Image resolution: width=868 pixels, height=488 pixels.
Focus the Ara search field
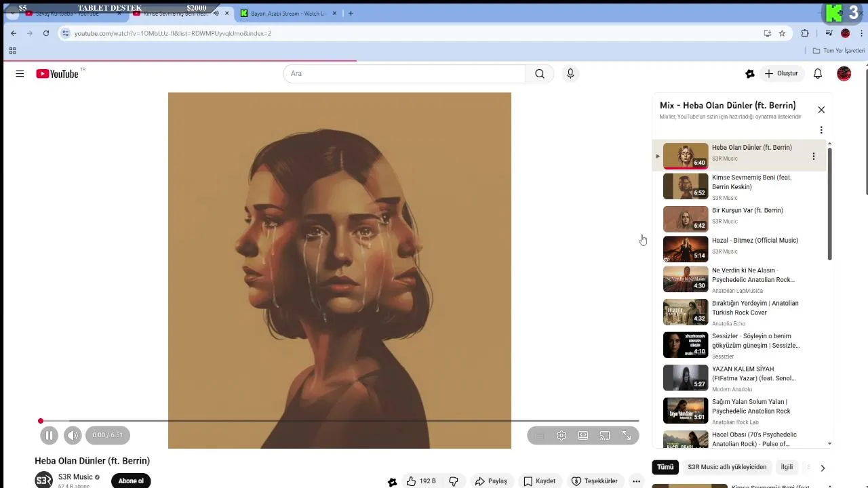(x=404, y=74)
